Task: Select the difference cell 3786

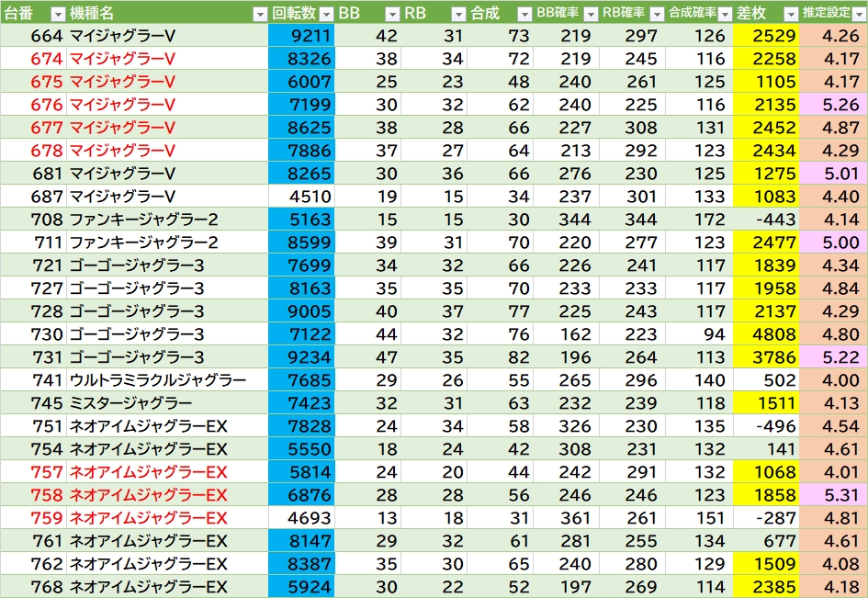Action: 766,357
